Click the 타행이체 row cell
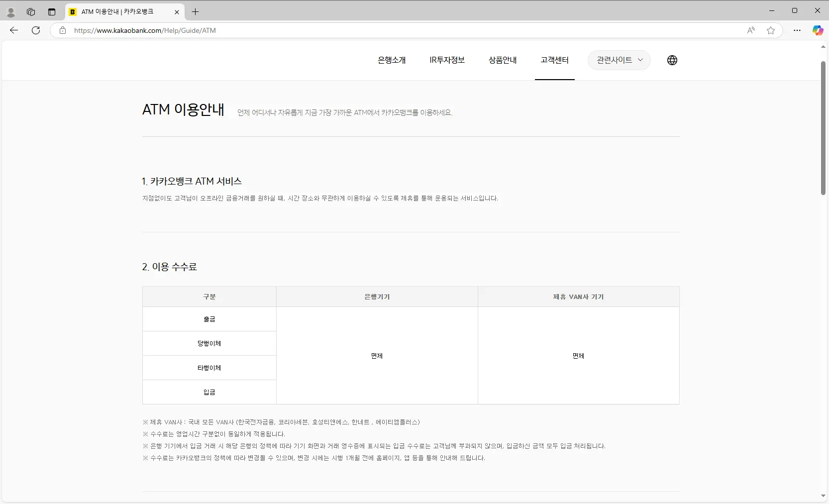The width and height of the screenshot is (829, 504). pyautogui.click(x=209, y=368)
